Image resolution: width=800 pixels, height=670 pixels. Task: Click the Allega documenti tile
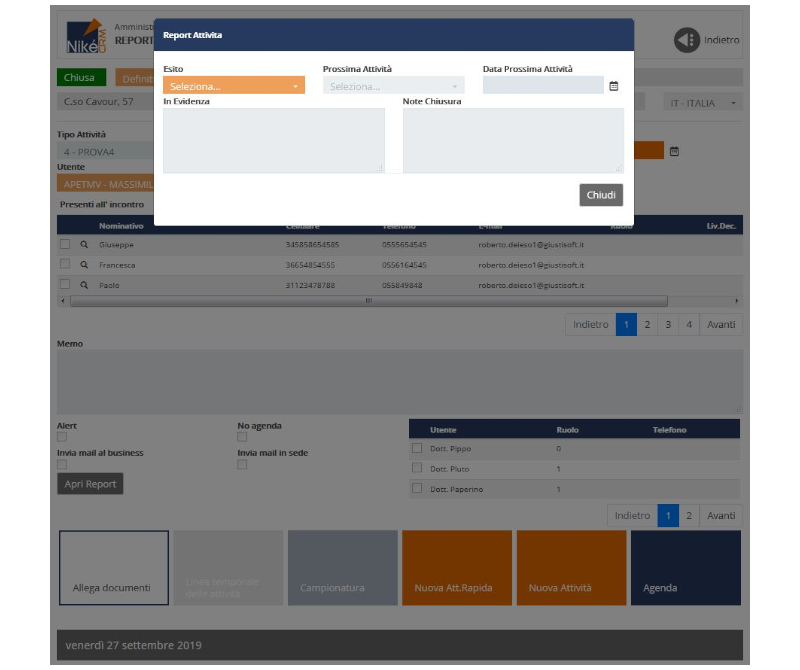tap(114, 568)
